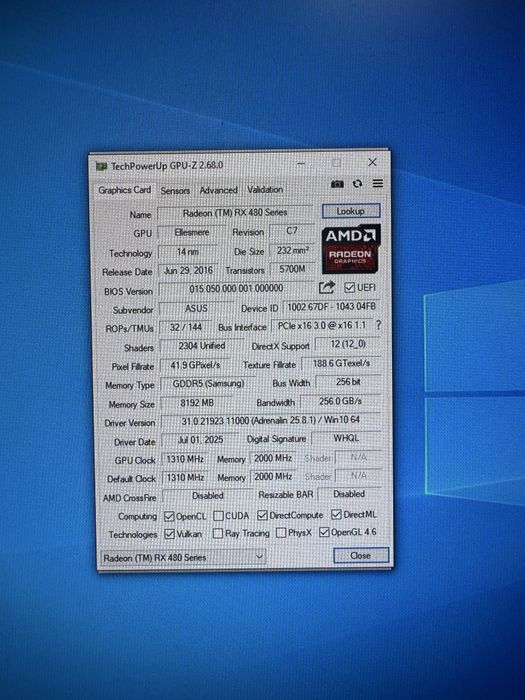
Task: Toggle the OpenGL 4.6 checkbox
Action: coord(324,532)
